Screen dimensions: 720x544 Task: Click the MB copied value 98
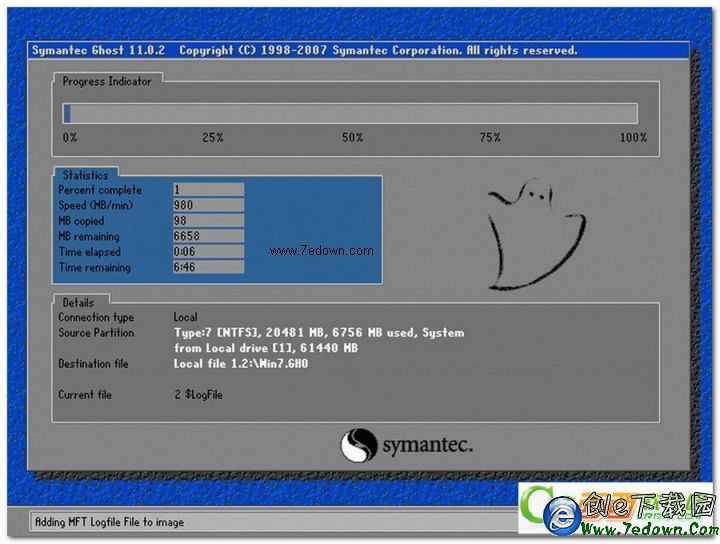coord(208,221)
